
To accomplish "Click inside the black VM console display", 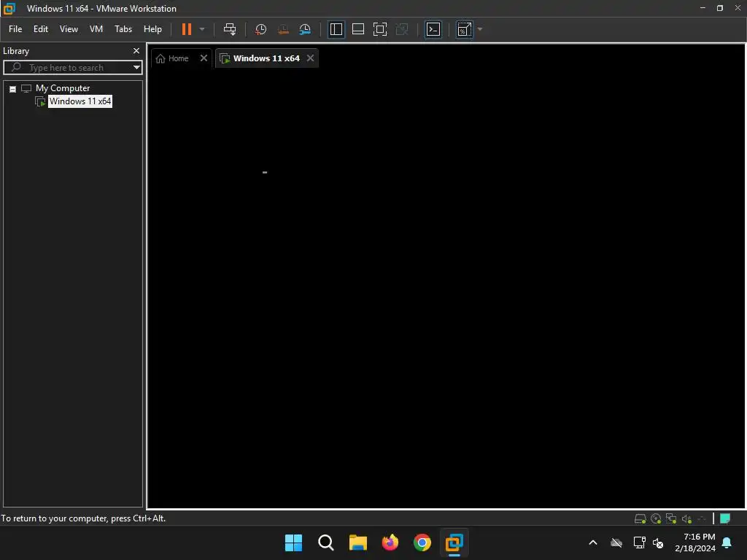I will (x=446, y=288).
